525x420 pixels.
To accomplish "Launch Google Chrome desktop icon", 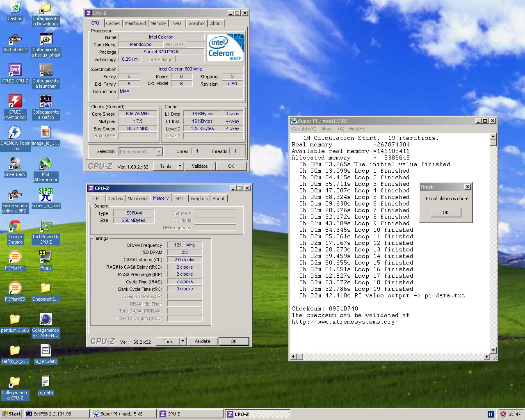I will click(x=15, y=232).
